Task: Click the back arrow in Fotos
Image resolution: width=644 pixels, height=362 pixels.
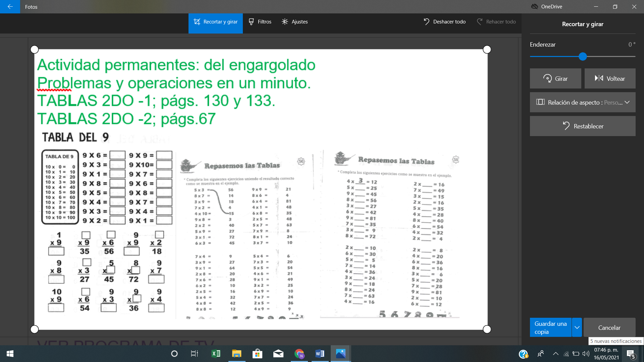Action: 10,7
